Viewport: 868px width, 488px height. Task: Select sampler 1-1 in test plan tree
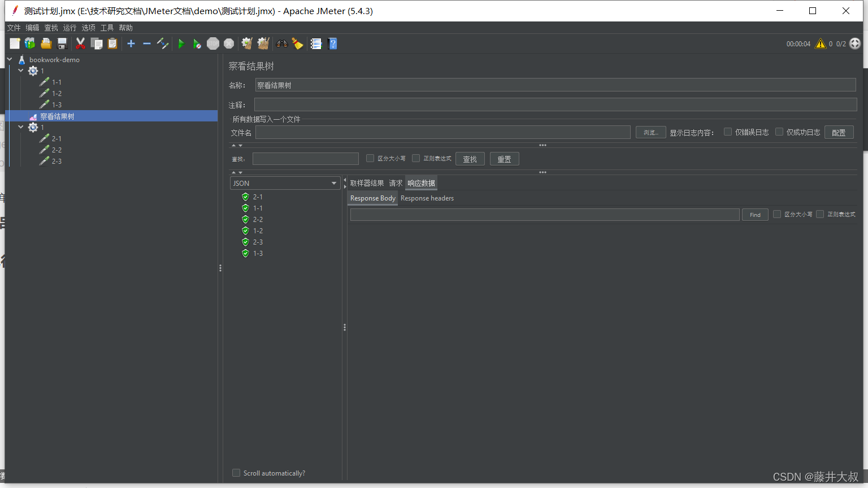tap(57, 82)
